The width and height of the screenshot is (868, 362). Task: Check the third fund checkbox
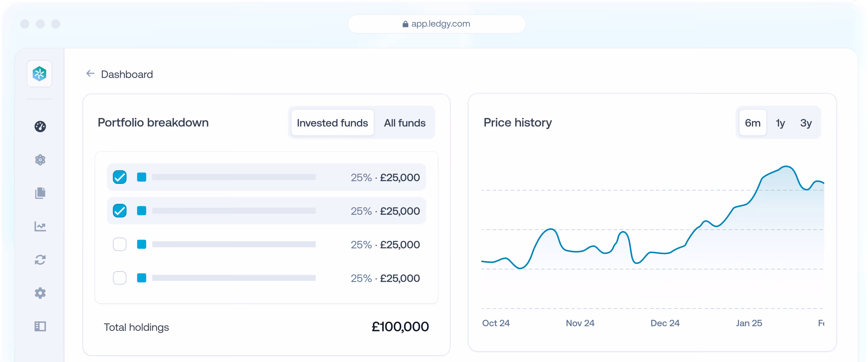pos(120,244)
